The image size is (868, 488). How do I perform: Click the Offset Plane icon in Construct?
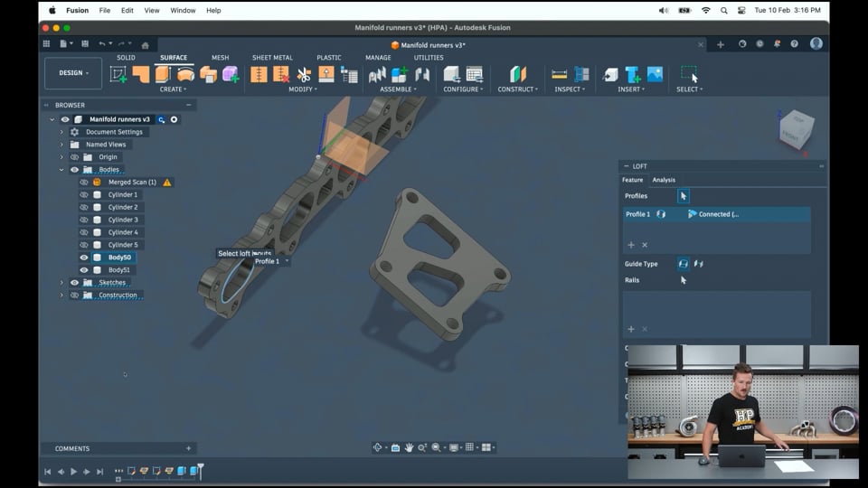[517, 74]
